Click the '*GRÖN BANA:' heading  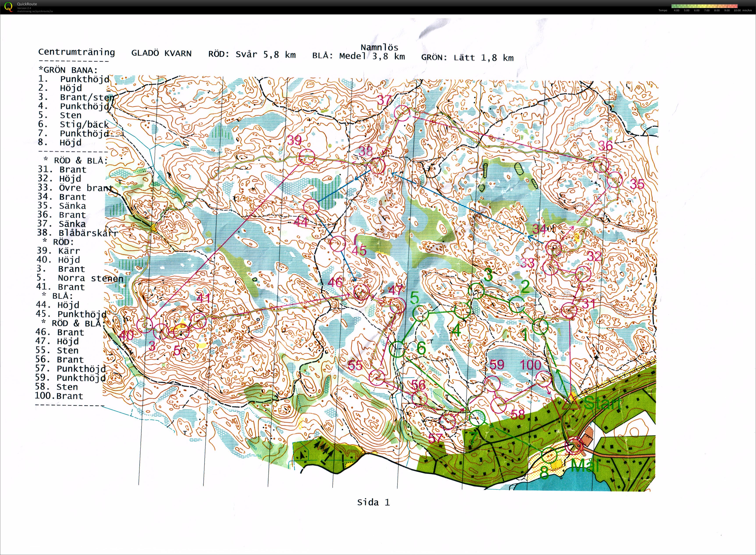(68, 70)
